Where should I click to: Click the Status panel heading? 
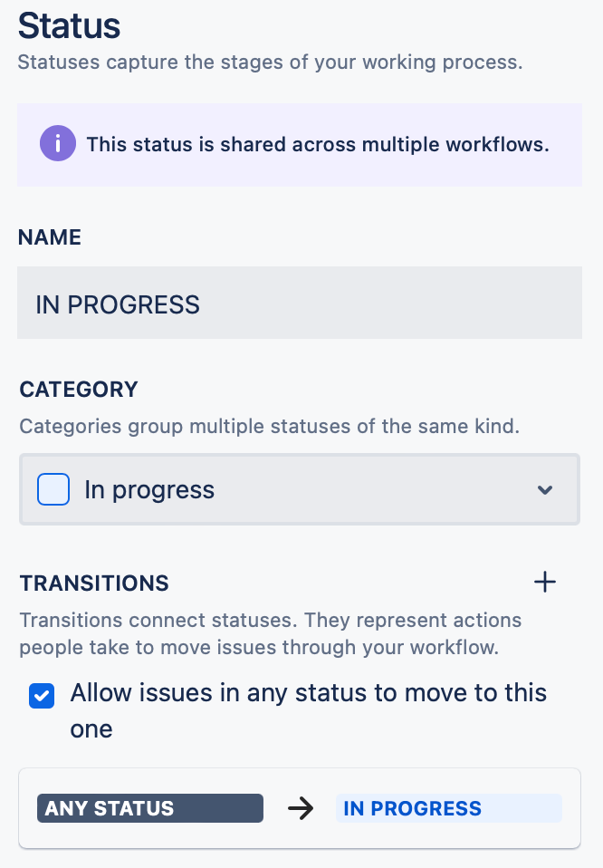[x=69, y=25]
